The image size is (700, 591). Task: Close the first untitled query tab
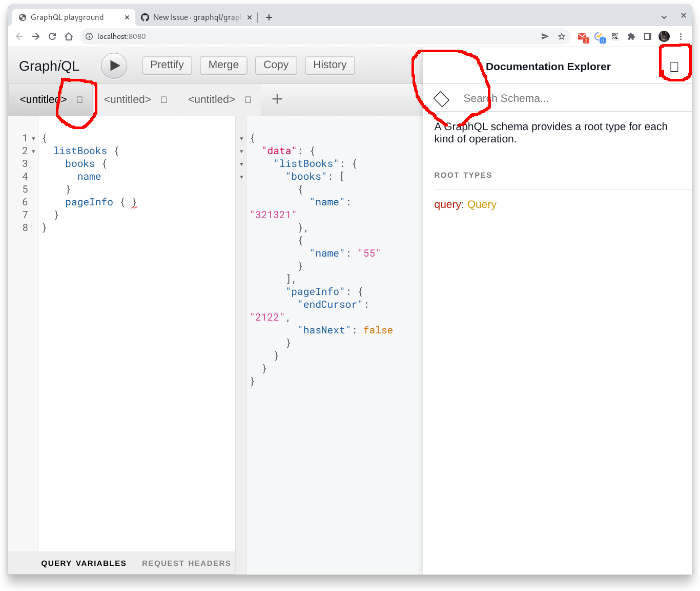click(x=79, y=100)
